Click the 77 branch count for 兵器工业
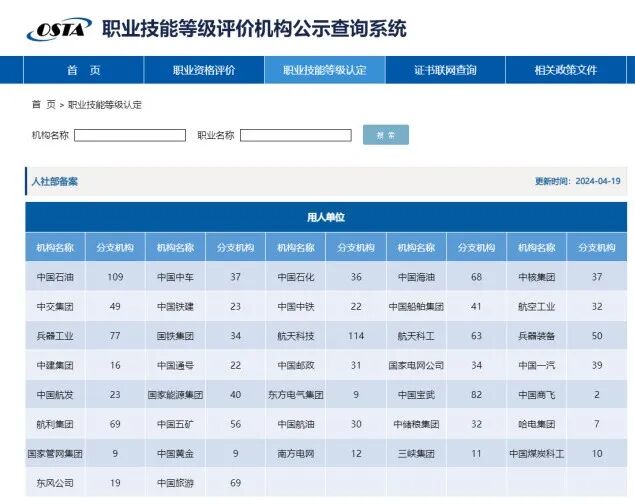This screenshot has height=504, width=635. (115, 336)
